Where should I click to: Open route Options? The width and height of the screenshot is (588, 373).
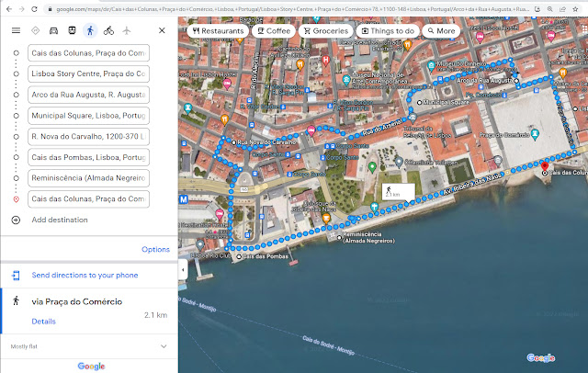[155, 249]
